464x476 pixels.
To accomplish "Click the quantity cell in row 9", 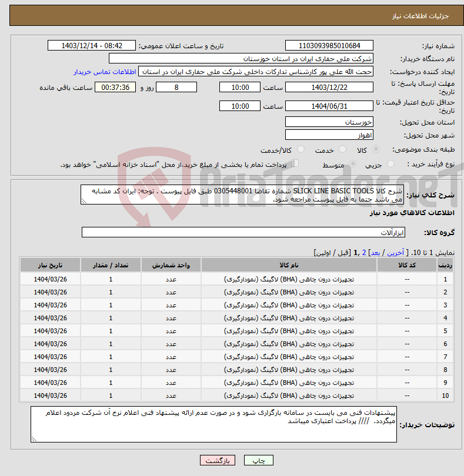I will click(x=111, y=383).
